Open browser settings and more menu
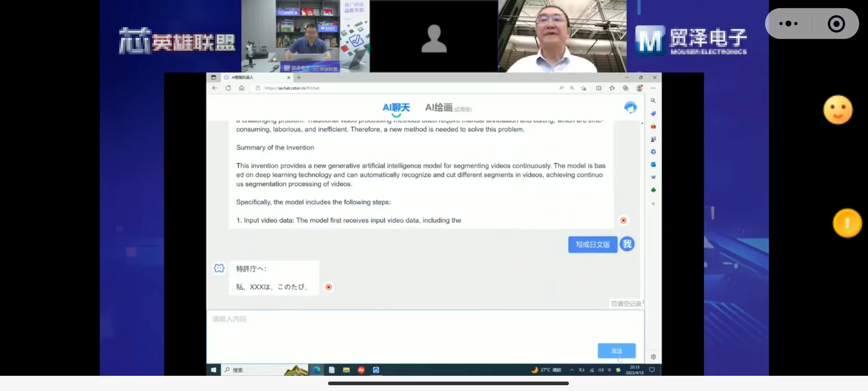 tap(653, 88)
